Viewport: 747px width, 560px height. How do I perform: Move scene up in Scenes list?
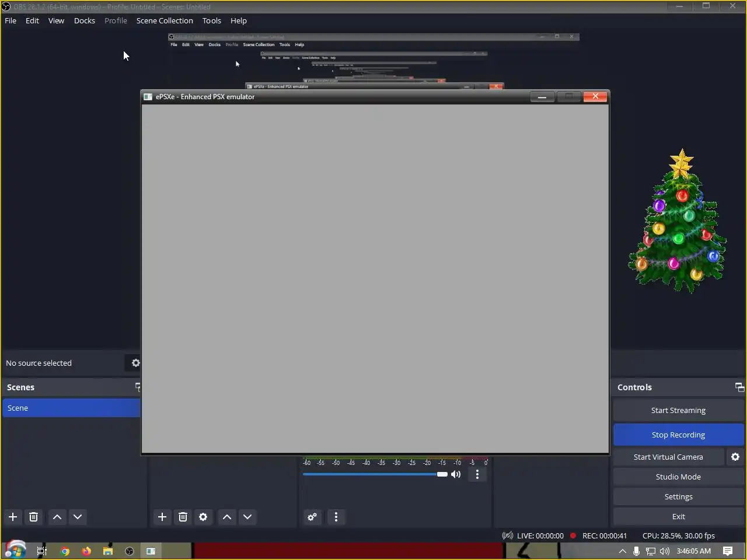coord(57,517)
